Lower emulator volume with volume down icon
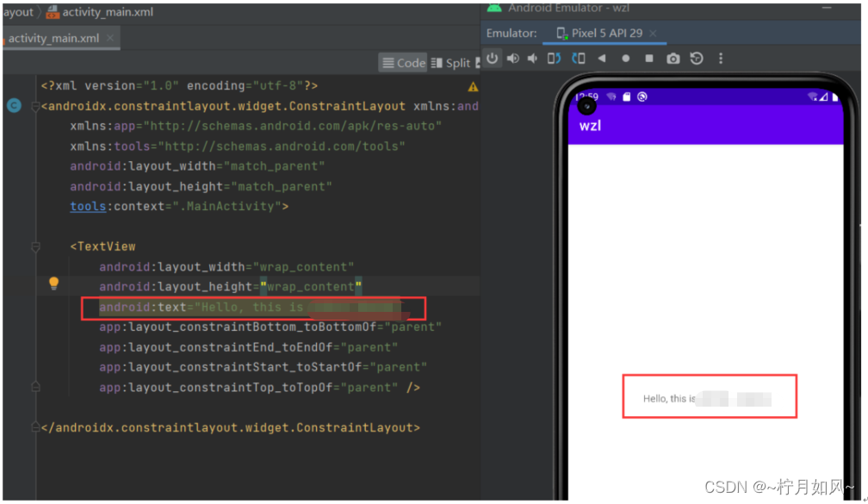The height and width of the screenshot is (504, 868). pos(532,59)
